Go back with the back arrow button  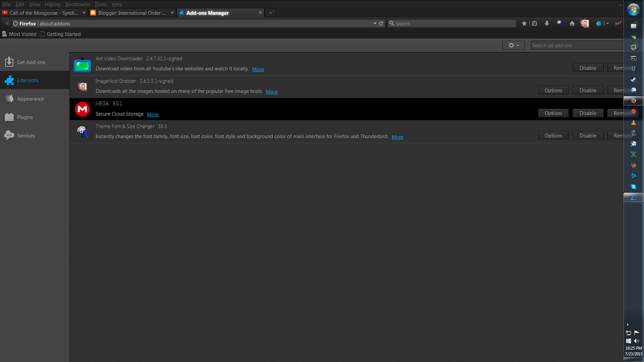pyautogui.click(x=7, y=23)
